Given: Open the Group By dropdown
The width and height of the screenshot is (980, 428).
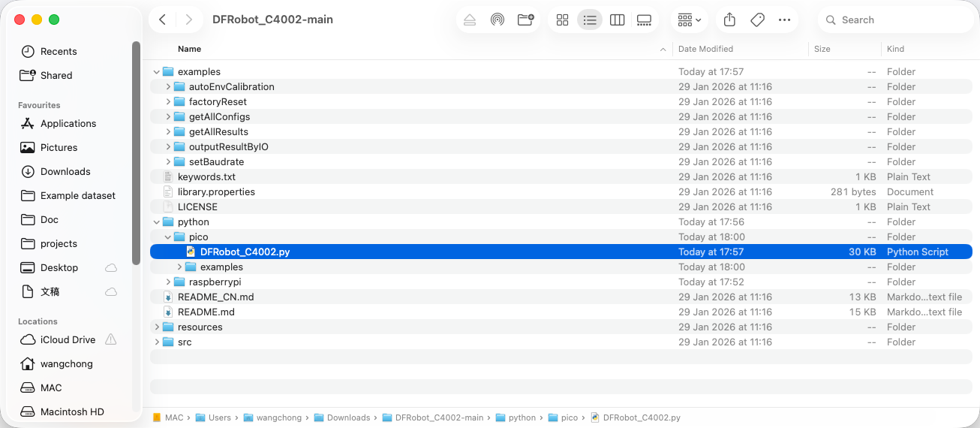Looking at the screenshot, I should (x=690, y=20).
